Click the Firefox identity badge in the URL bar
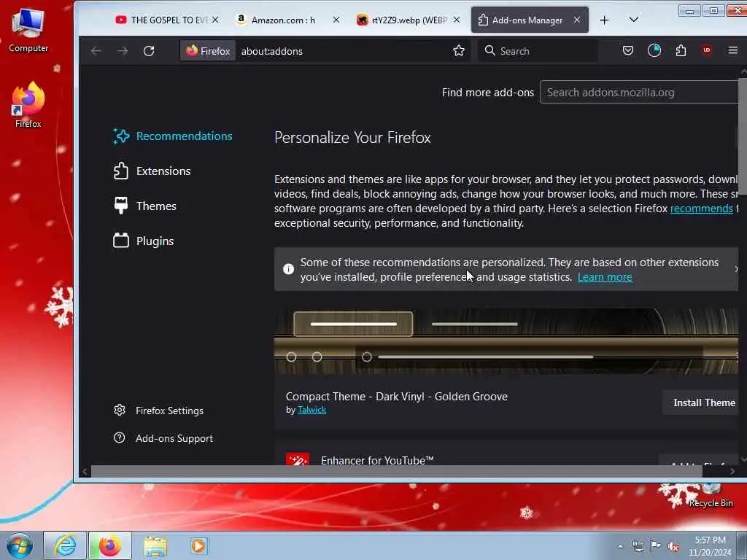747x560 pixels. (208, 51)
